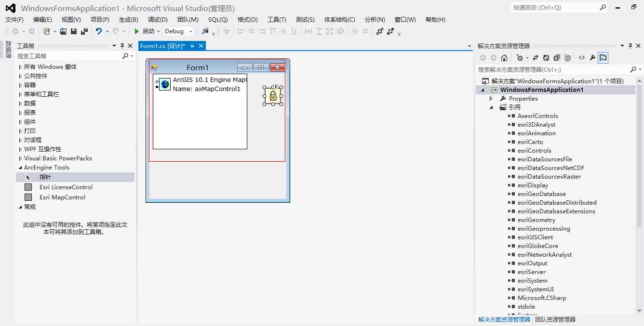Screen dimensions: 644x326
Task: Click the Save All toolbar icon
Action: point(84,31)
